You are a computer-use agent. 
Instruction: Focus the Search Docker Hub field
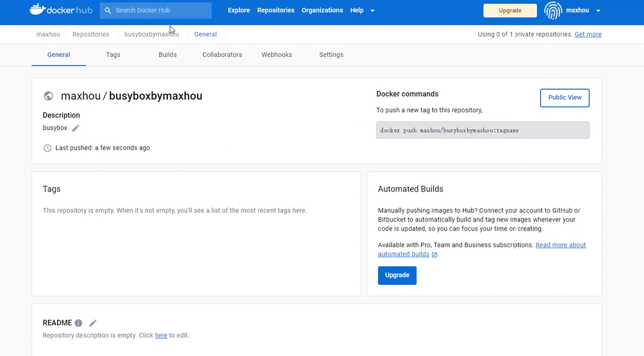click(156, 10)
